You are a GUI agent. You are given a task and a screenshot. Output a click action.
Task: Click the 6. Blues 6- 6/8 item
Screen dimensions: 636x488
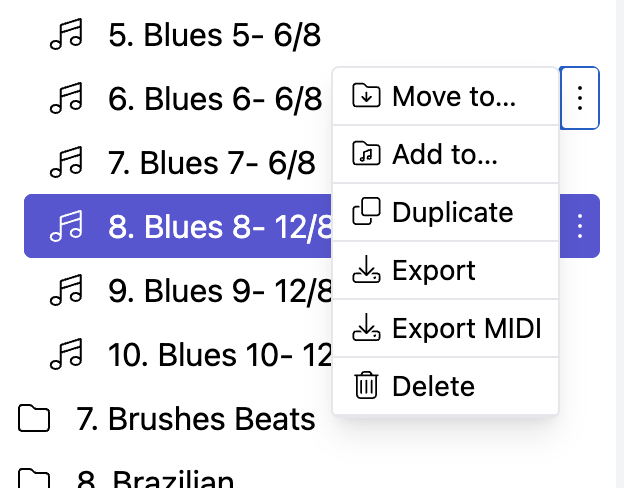point(215,99)
